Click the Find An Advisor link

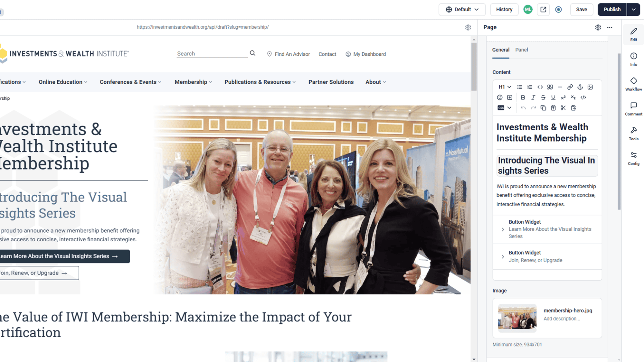[x=289, y=54]
